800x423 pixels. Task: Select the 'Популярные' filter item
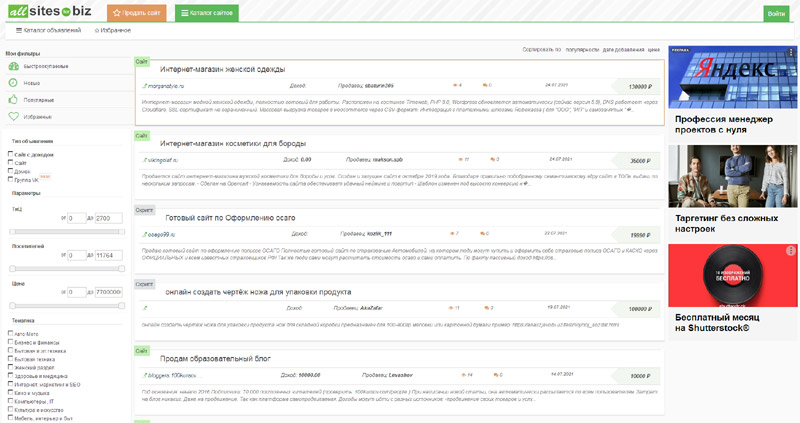click(x=39, y=100)
